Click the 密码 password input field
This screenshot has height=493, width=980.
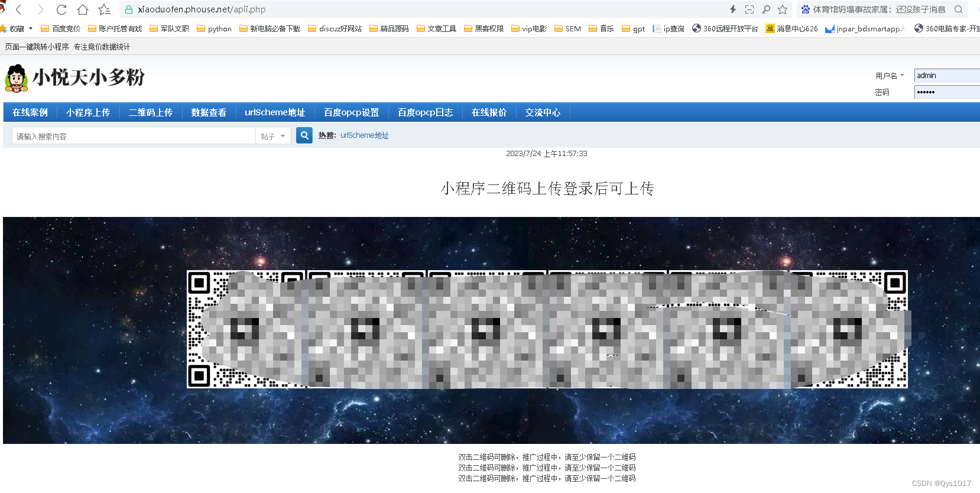click(x=947, y=92)
